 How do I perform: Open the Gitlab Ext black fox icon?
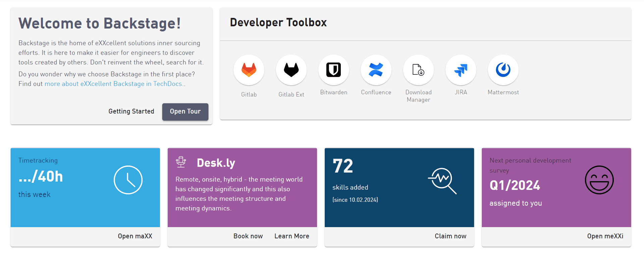pyautogui.click(x=291, y=70)
